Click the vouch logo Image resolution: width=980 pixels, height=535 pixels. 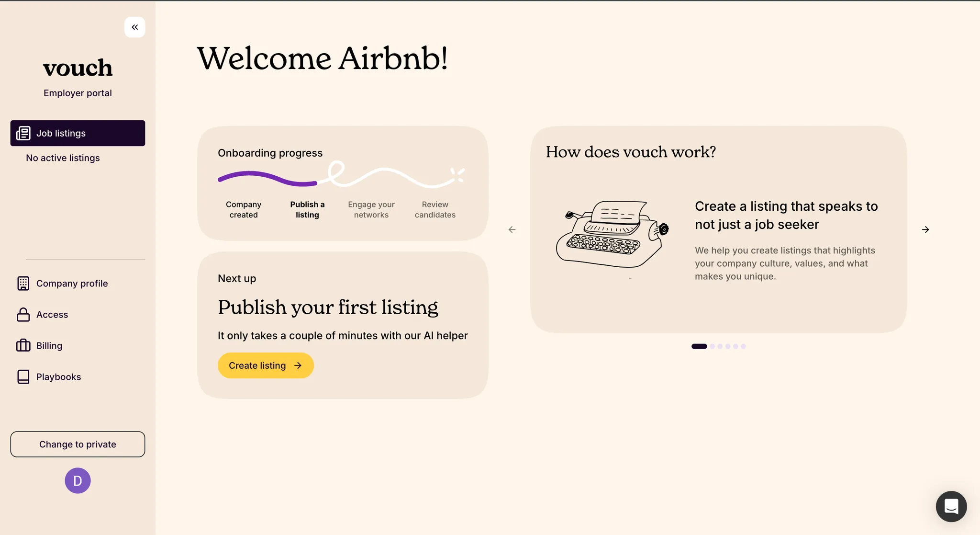[x=78, y=68]
